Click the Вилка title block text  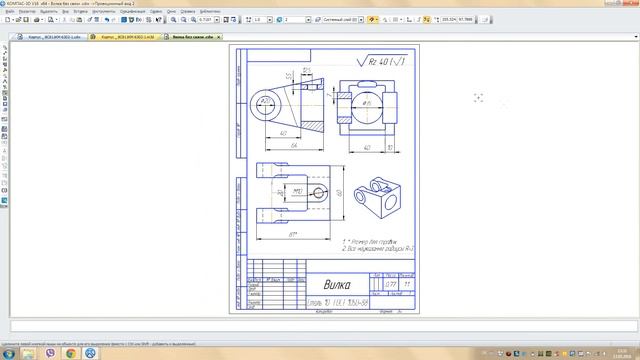tap(337, 284)
